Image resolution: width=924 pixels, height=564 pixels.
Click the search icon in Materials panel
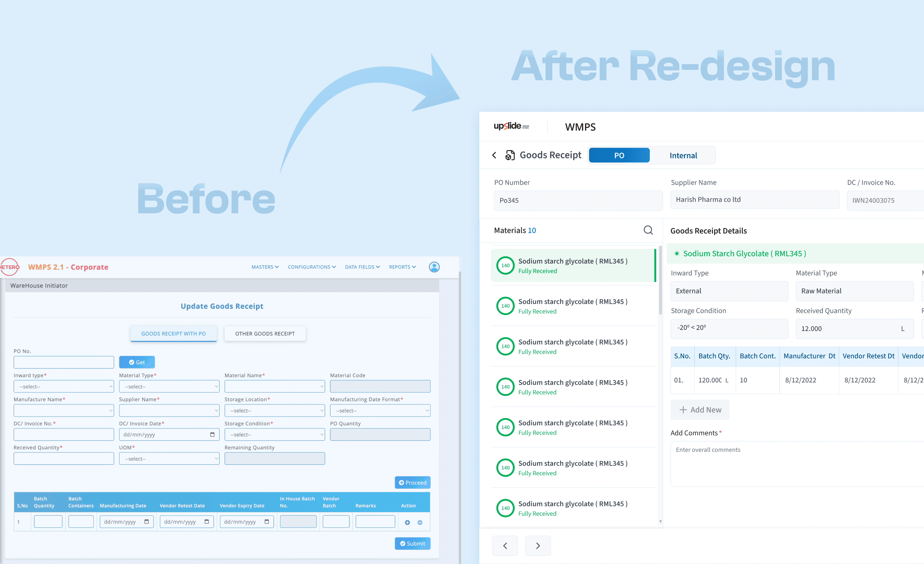pyautogui.click(x=648, y=230)
